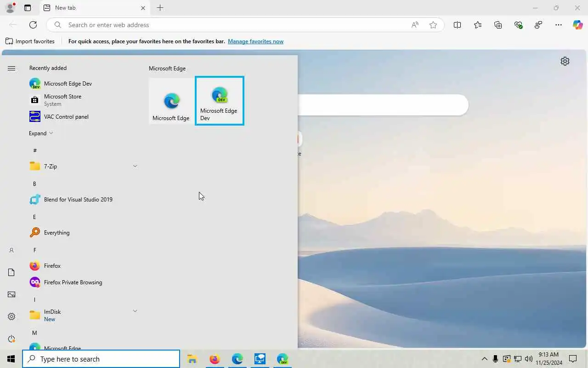The height and width of the screenshot is (368, 588).
Task: Expand the ImDisk folder chevron
Action: [x=135, y=311]
